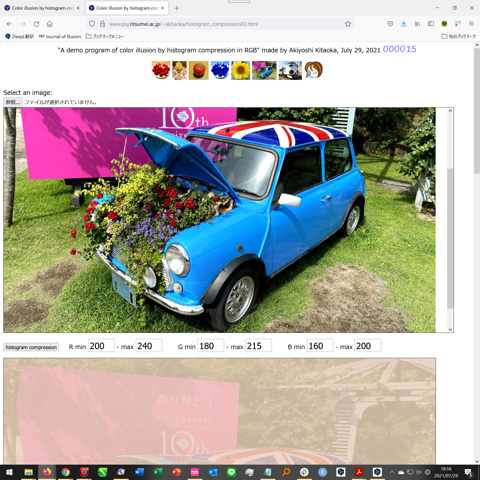Screen dimensions: 480x480
Task: Open the ブックマークメニュー bookmarks folder
Action: click(x=105, y=36)
